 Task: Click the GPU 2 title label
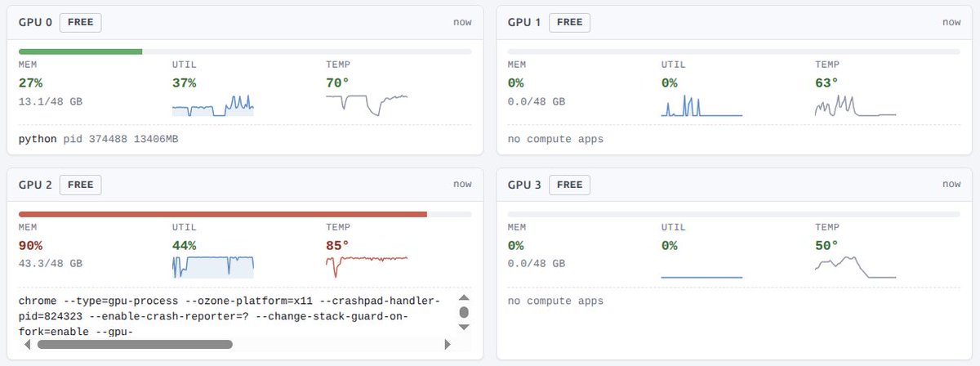35,185
